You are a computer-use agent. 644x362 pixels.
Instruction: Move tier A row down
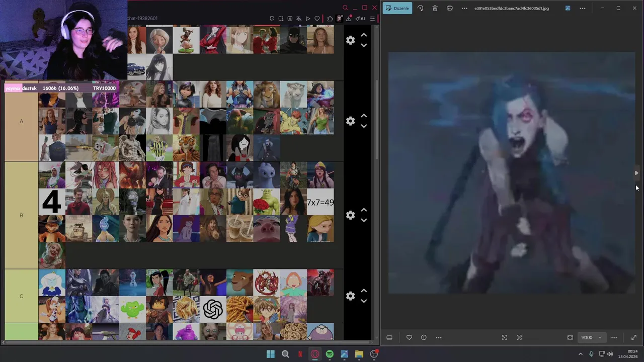pyautogui.click(x=364, y=126)
